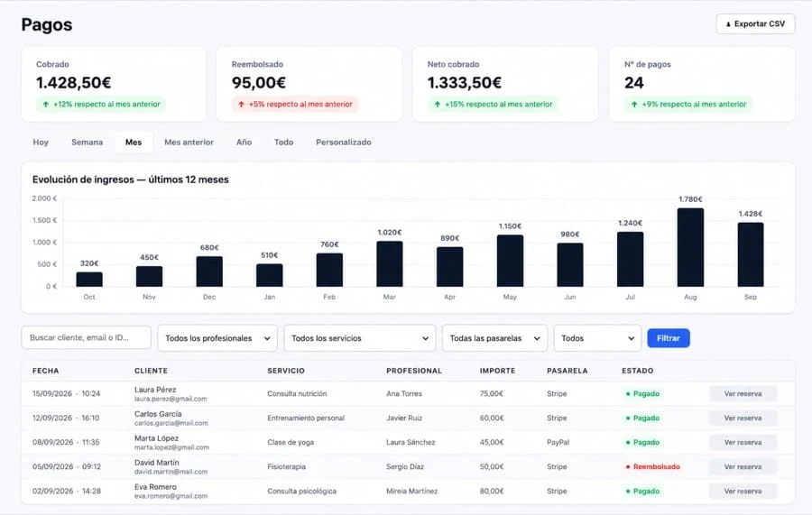Click the +9% respecto al mes anterior badge
This screenshot has width=812, height=515.
[x=688, y=104]
